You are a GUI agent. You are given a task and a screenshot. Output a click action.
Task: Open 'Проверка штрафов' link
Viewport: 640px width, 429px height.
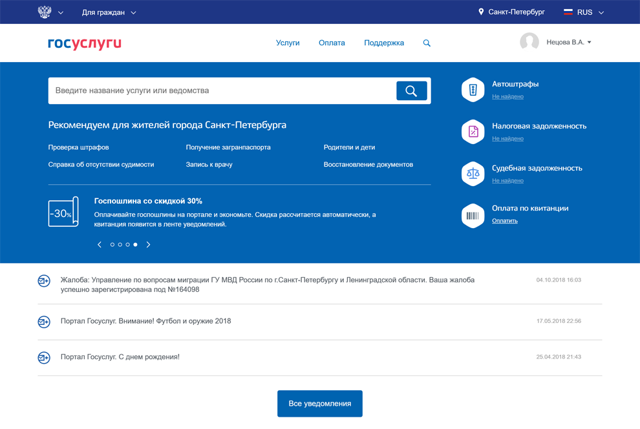click(78, 147)
